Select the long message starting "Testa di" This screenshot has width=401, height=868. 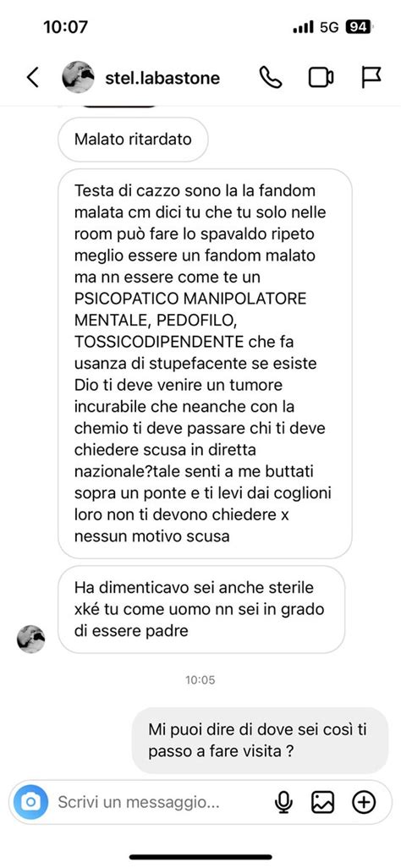click(205, 364)
